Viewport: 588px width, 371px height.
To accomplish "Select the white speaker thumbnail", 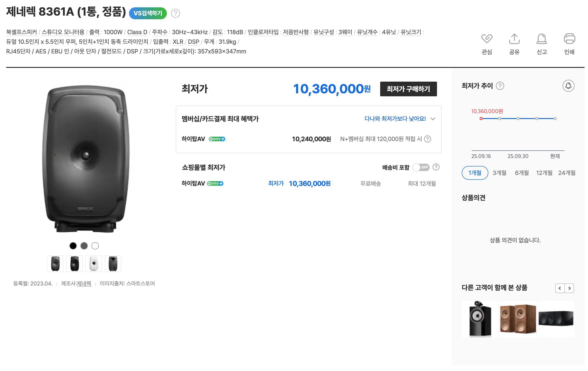I will tap(94, 263).
